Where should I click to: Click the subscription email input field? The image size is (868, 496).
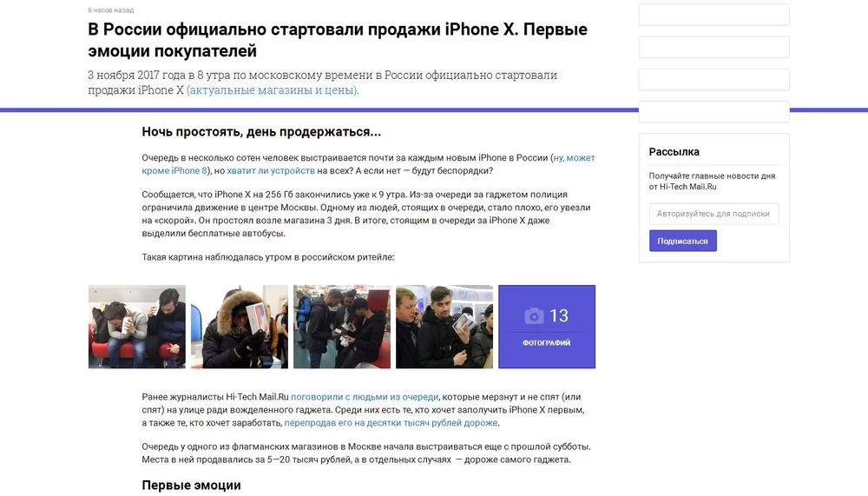[713, 214]
